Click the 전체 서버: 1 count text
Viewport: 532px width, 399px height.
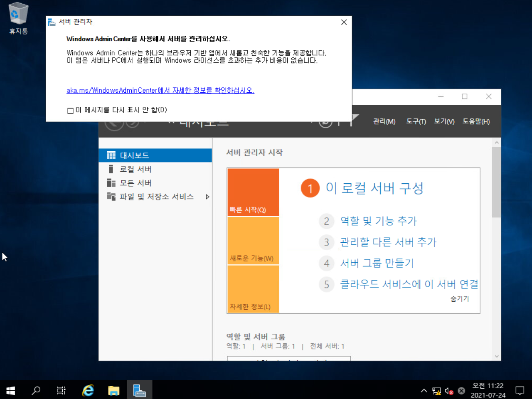pyautogui.click(x=327, y=346)
